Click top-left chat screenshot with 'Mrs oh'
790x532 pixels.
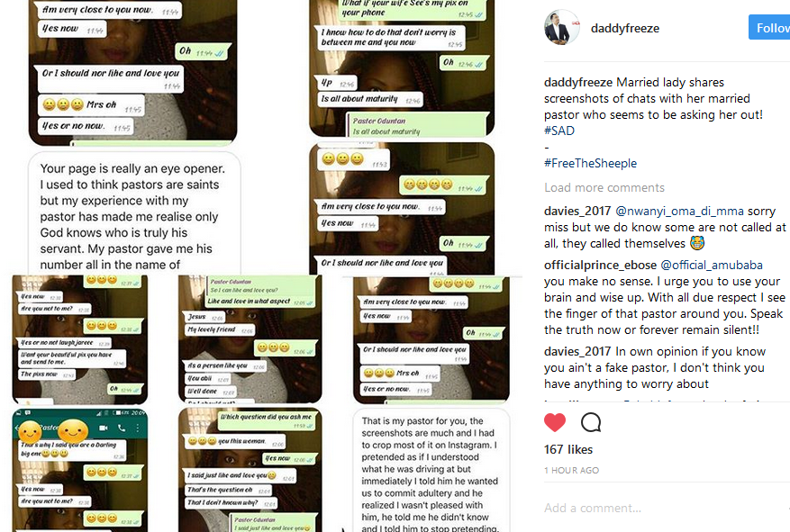[x=132, y=73]
